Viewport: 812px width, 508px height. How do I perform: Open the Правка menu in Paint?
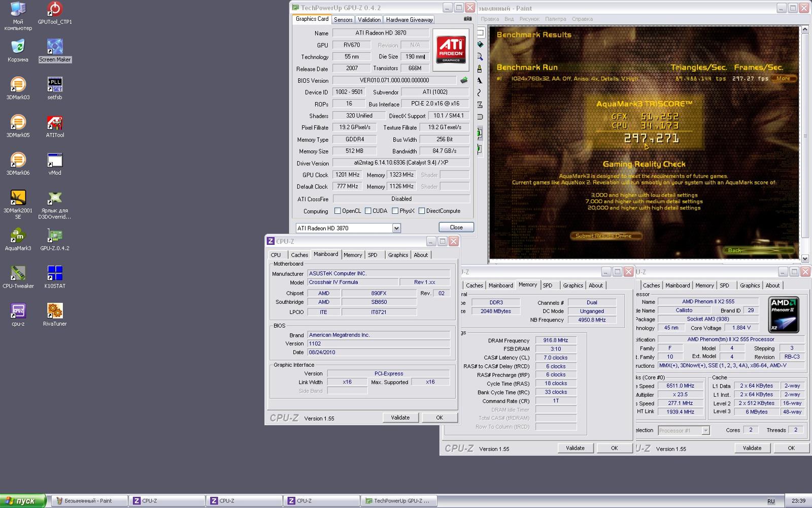click(x=490, y=19)
